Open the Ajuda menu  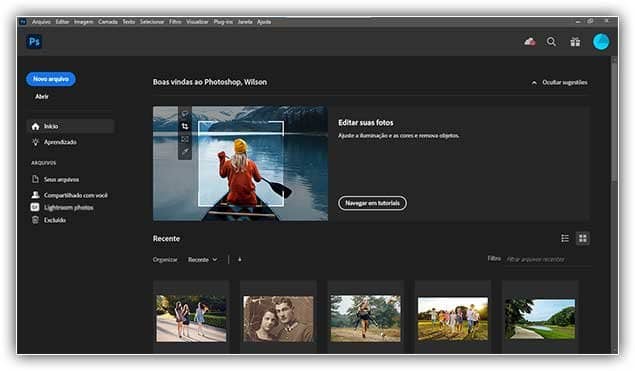click(x=264, y=22)
